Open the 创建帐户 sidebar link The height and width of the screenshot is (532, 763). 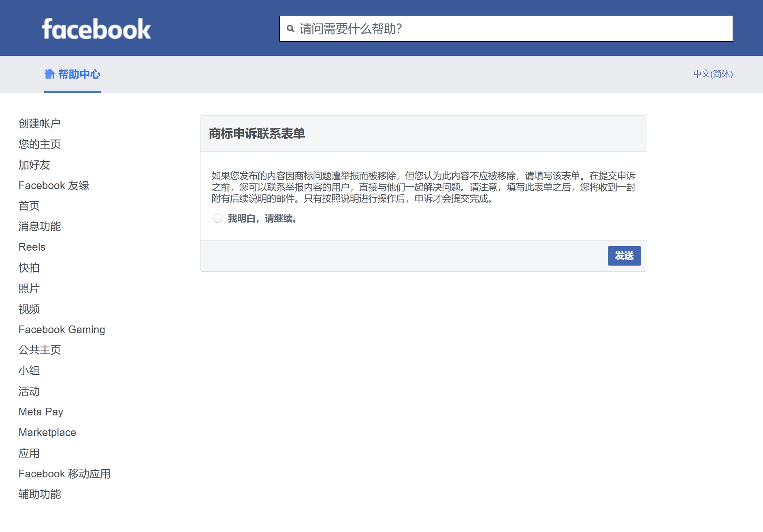tap(40, 123)
